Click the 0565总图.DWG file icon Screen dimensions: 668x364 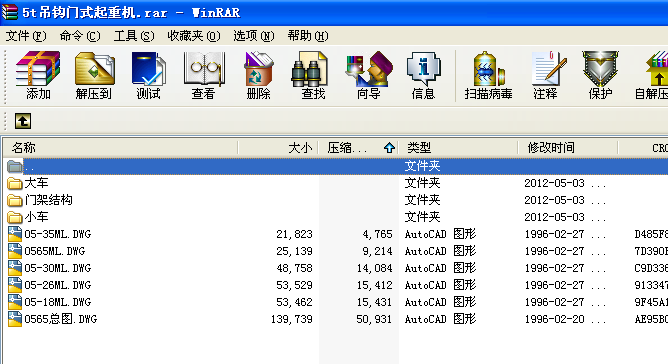[x=15, y=319]
